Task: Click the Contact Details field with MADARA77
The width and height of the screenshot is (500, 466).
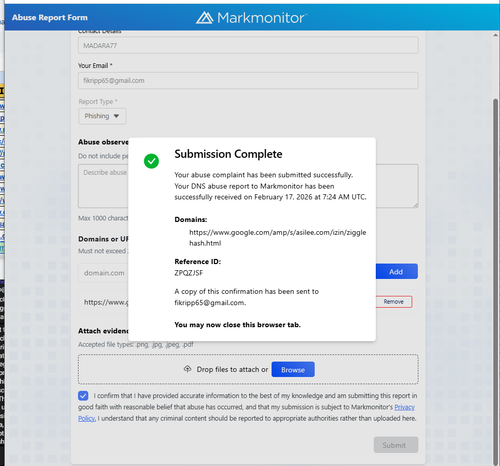Action: pyautogui.click(x=248, y=45)
